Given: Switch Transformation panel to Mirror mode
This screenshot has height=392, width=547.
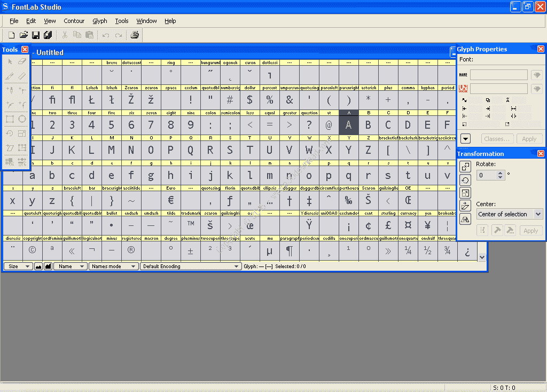Looking at the screenshot, I should (x=465, y=219).
